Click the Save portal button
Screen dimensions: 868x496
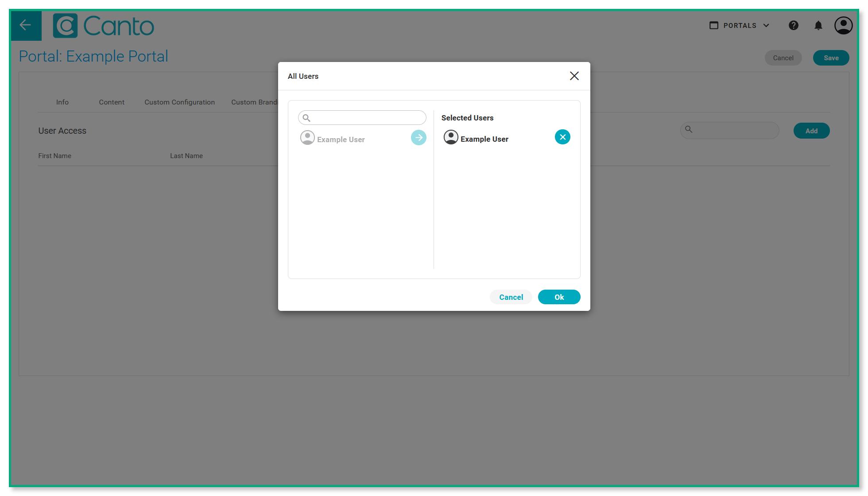tap(831, 58)
